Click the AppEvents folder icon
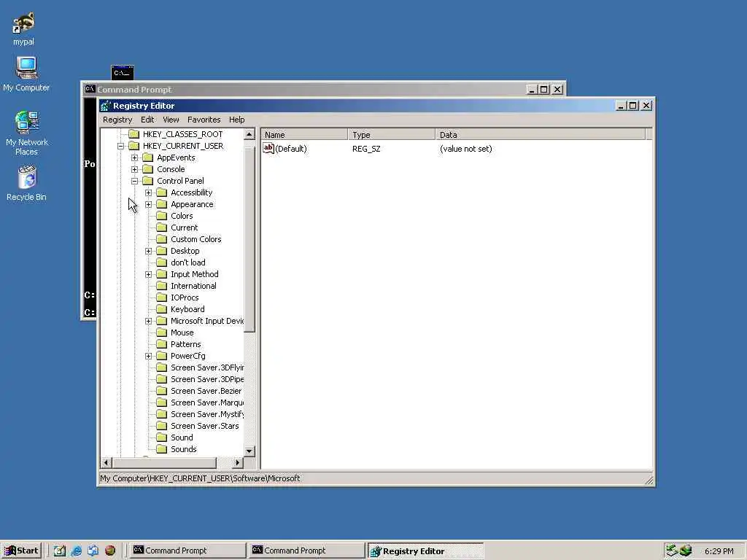The height and width of the screenshot is (560, 747). (x=148, y=157)
